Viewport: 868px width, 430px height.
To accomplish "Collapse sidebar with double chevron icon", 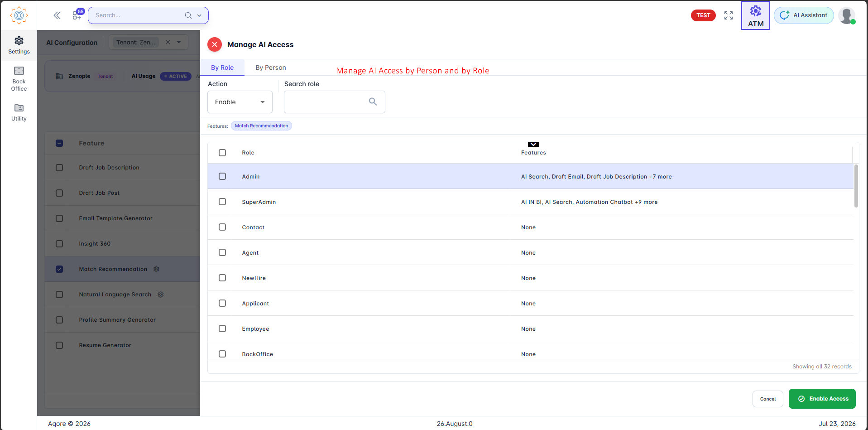I will tap(57, 15).
